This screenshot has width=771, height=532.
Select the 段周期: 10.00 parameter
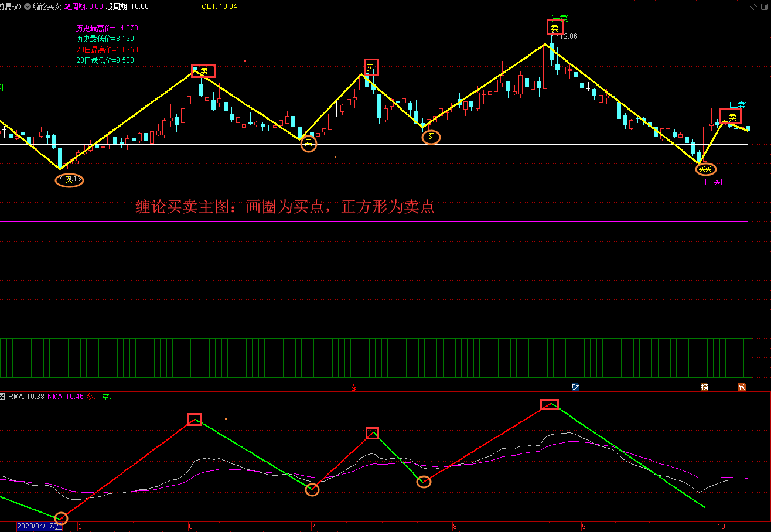point(127,6)
